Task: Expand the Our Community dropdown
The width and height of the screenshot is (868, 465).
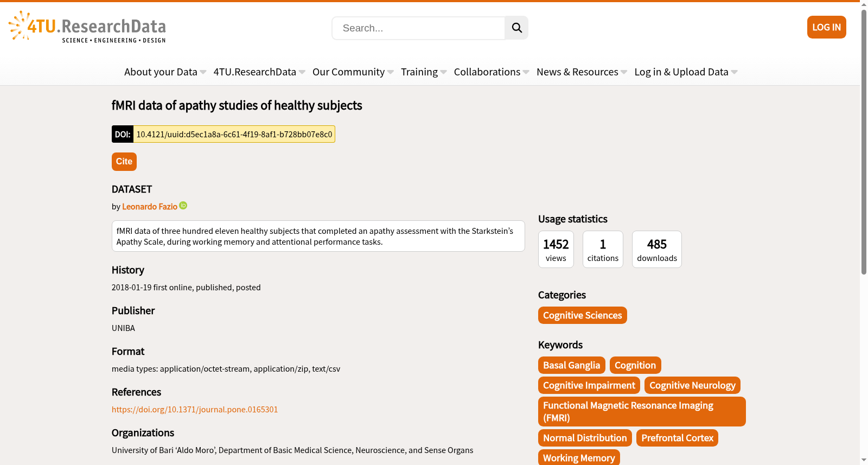Action: pyautogui.click(x=353, y=72)
